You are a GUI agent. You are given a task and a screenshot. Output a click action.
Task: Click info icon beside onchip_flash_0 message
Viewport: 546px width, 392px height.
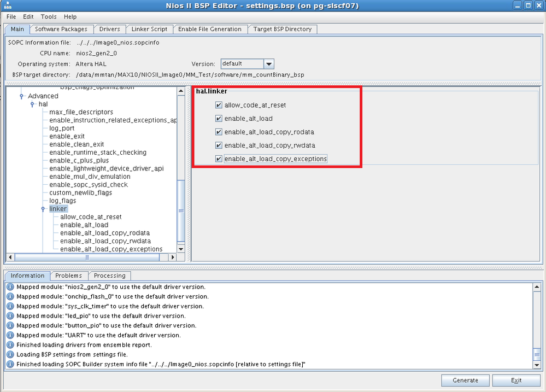click(10, 296)
